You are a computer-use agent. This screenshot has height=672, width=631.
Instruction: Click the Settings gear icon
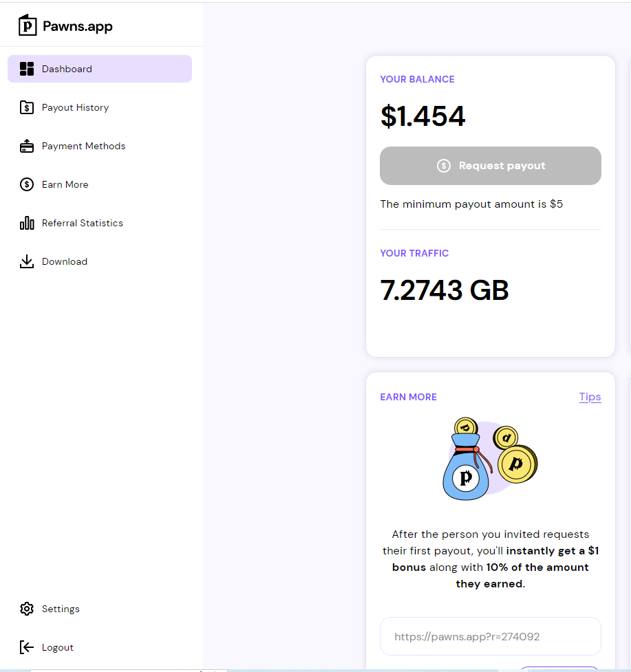point(27,609)
